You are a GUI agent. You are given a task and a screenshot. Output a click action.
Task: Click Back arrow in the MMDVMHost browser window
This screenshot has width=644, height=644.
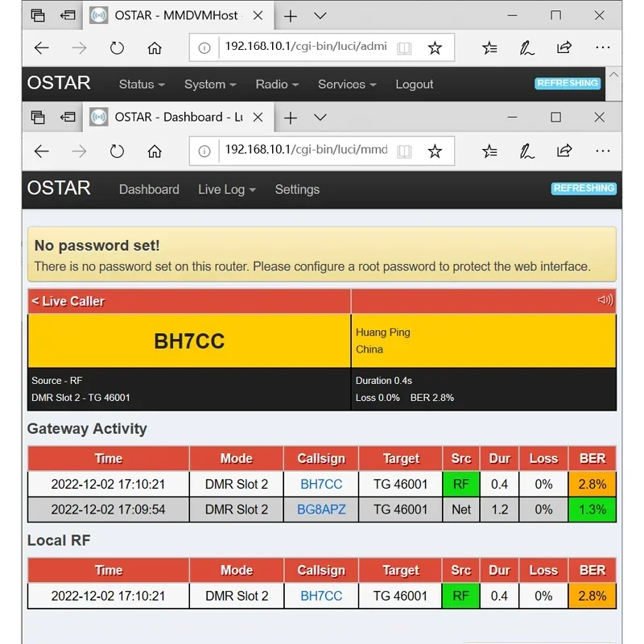click(42, 48)
